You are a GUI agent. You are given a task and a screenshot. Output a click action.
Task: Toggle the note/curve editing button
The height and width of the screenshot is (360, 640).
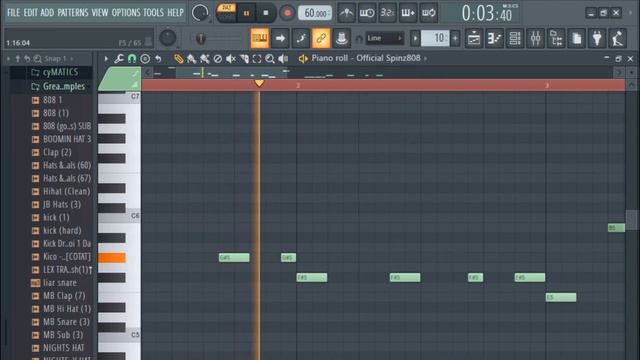[x=301, y=38]
